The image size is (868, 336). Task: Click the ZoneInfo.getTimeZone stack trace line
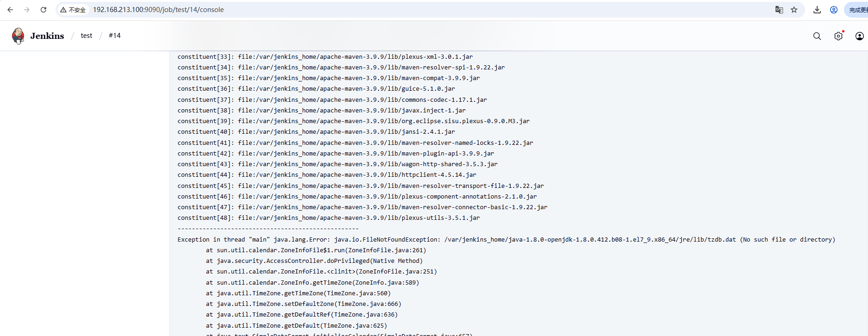(312, 282)
